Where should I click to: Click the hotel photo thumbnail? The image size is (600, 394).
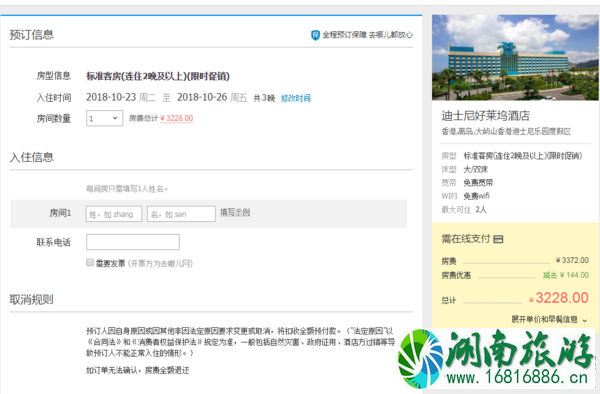(x=515, y=57)
